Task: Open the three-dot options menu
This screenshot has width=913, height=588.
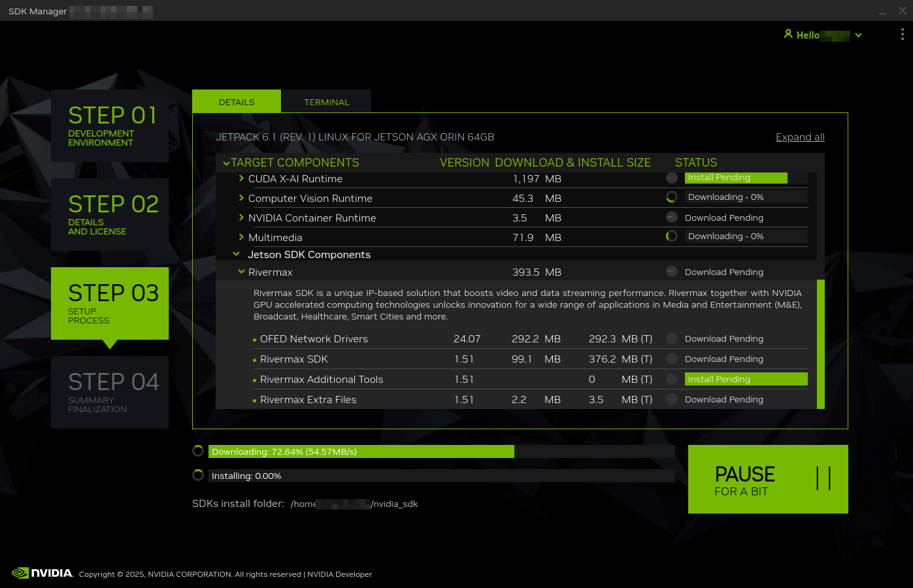Action: point(903,34)
